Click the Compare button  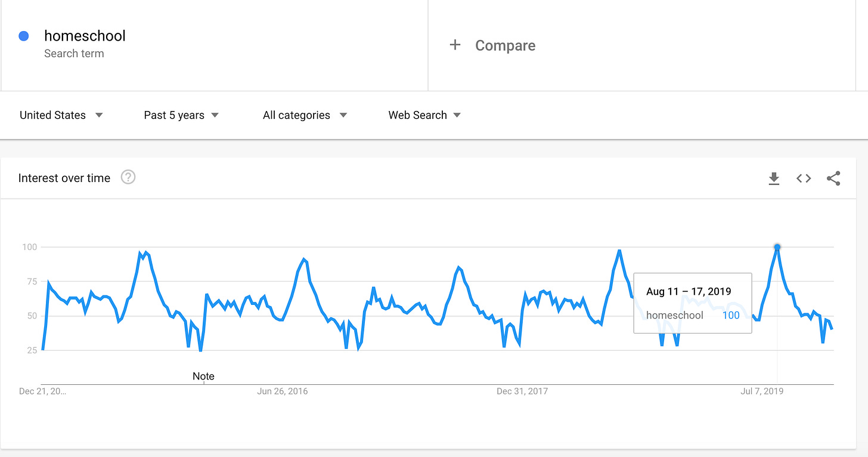[x=505, y=46]
